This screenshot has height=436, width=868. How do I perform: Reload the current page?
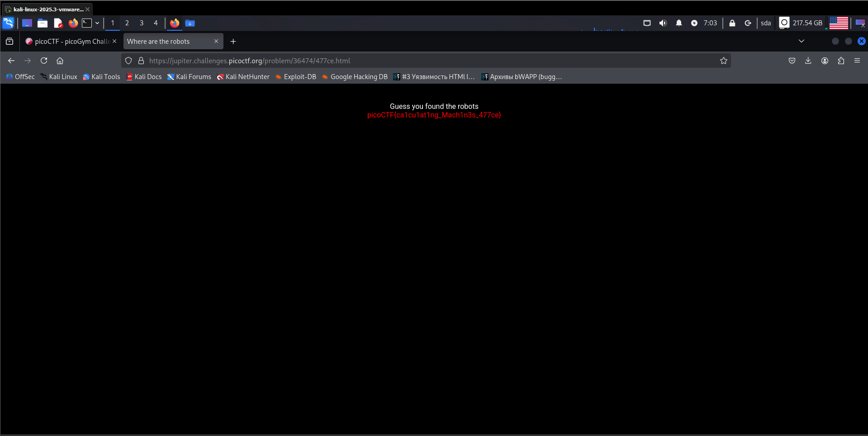point(44,61)
